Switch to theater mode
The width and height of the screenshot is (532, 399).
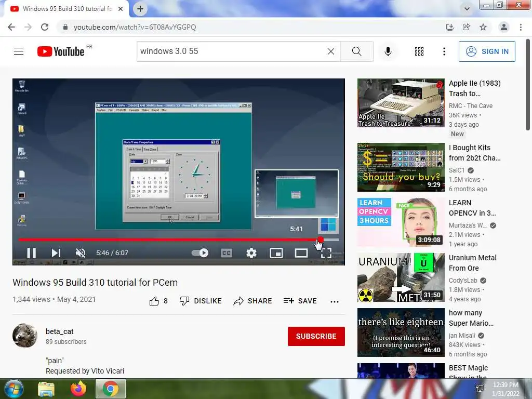[301, 253]
